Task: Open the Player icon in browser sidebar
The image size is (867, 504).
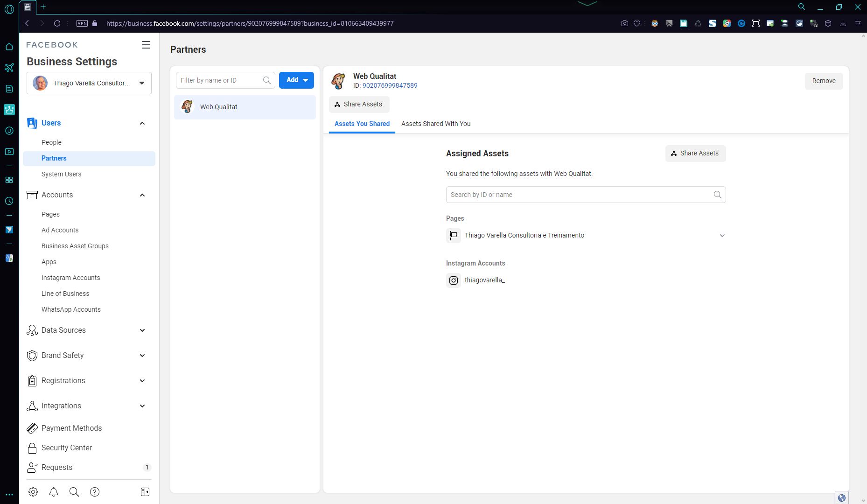Action: [9, 152]
